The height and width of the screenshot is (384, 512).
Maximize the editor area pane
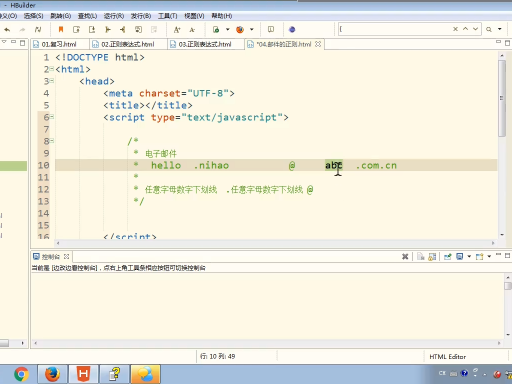[x=507, y=43]
